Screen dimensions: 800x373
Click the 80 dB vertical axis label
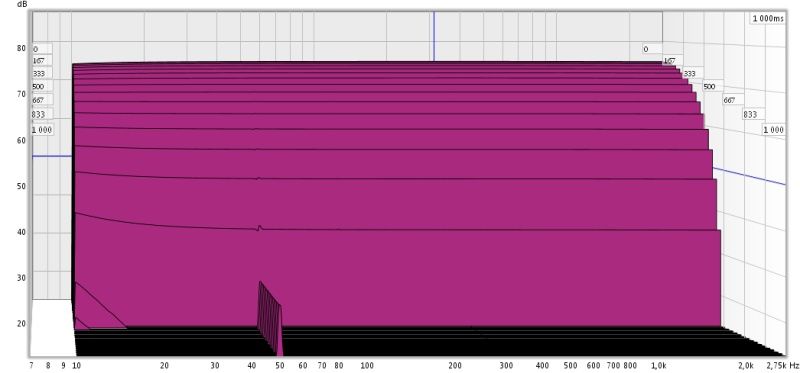(x=21, y=48)
